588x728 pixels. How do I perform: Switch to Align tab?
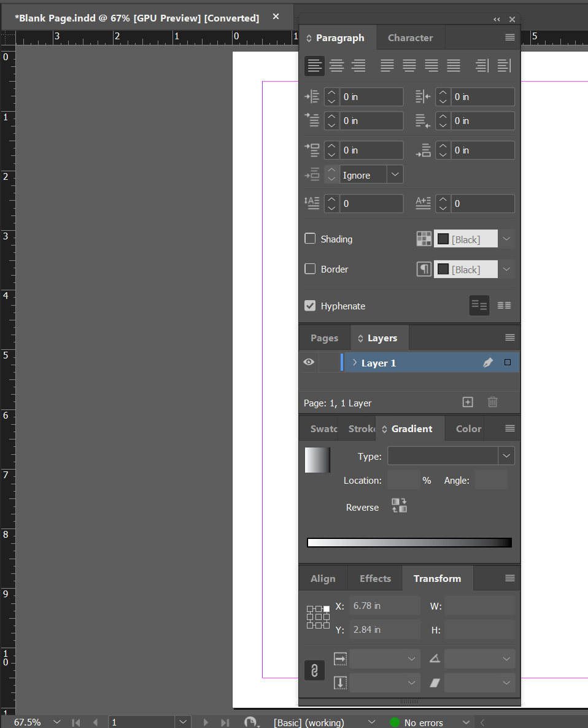tap(323, 578)
